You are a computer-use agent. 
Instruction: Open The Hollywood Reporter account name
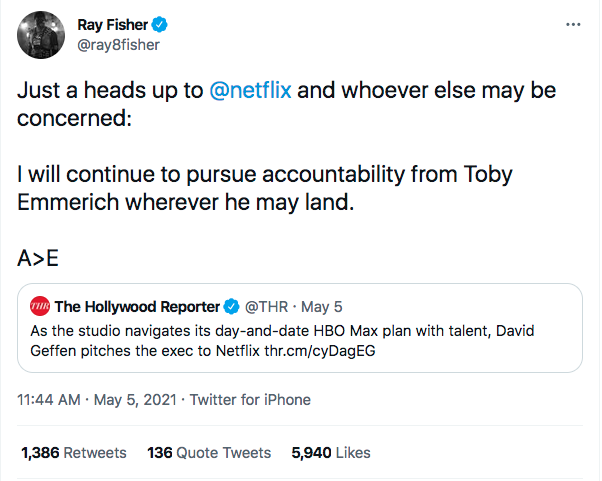137,306
